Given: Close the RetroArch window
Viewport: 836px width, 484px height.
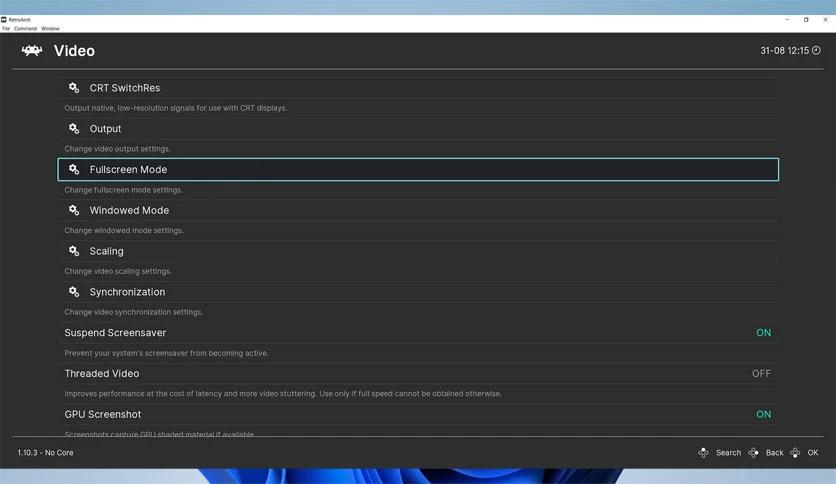Looking at the screenshot, I should pyautogui.click(x=825, y=19).
